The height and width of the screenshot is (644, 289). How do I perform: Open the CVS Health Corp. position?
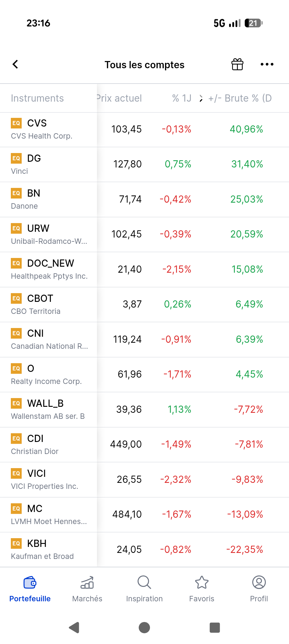[144, 130]
